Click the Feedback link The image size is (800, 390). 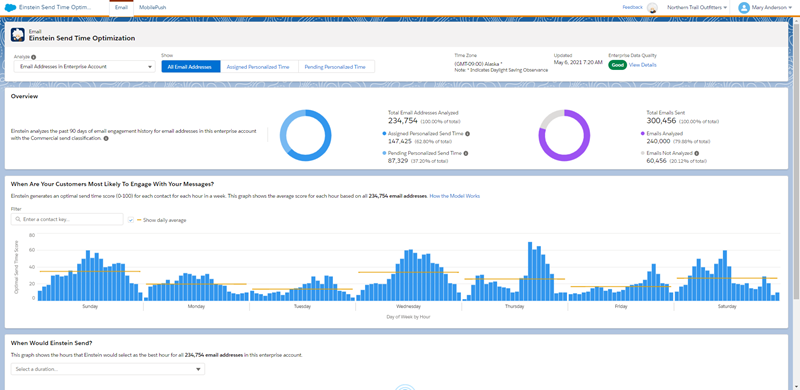click(633, 7)
